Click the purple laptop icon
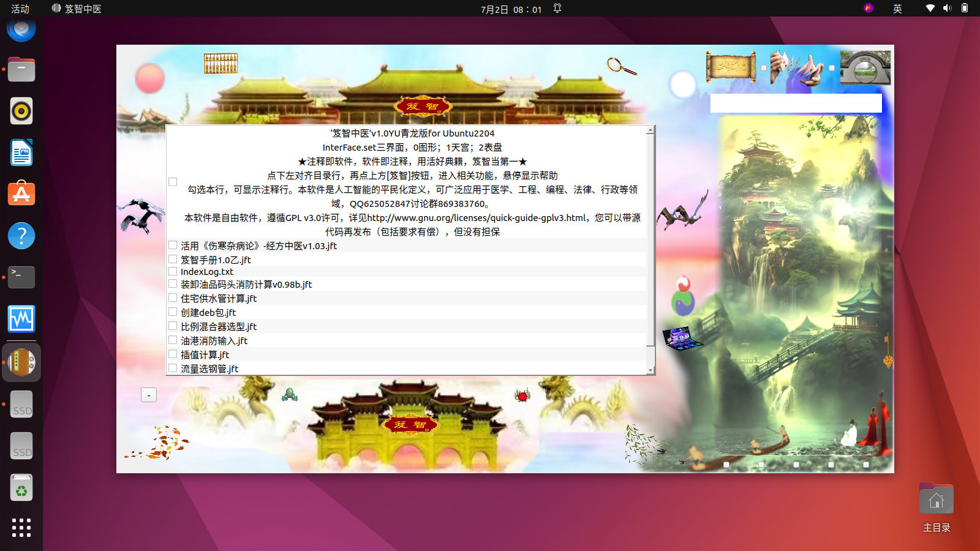 pos(682,338)
